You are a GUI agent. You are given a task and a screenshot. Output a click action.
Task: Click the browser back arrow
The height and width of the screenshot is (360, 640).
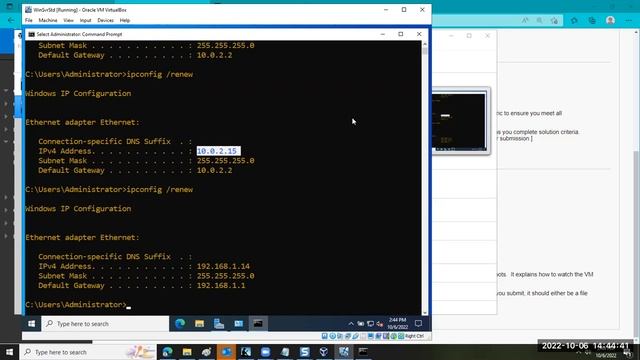[x=11, y=20]
